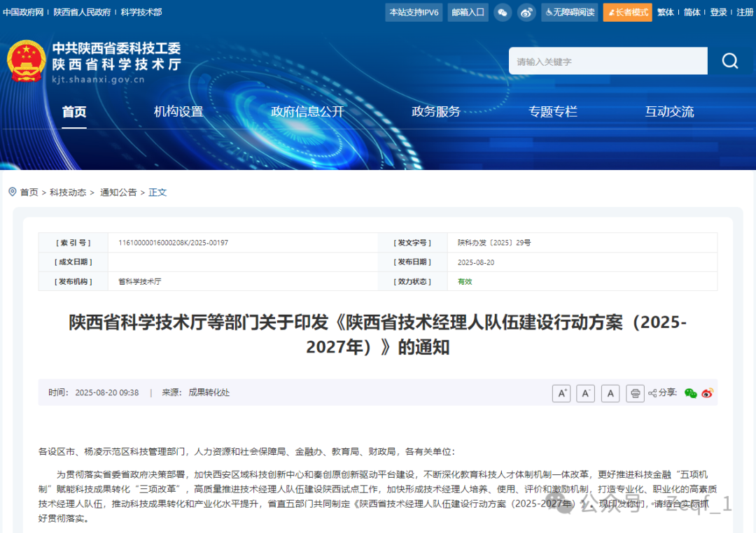The height and width of the screenshot is (533, 756).
Task: Enable 长者模式 elder mode
Action: [627, 12]
